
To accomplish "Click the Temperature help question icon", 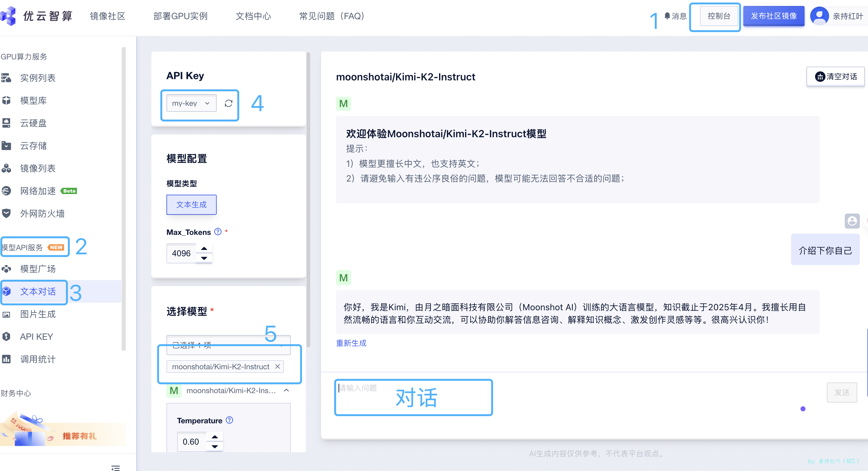I will 230,420.
